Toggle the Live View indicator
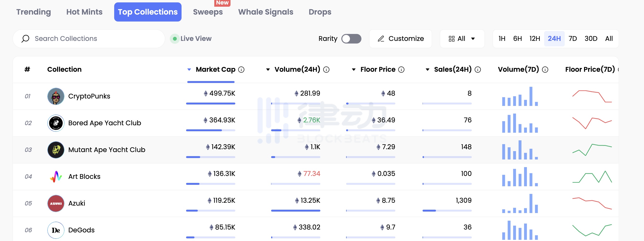The height and width of the screenshot is (241, 644). [175, 39]
